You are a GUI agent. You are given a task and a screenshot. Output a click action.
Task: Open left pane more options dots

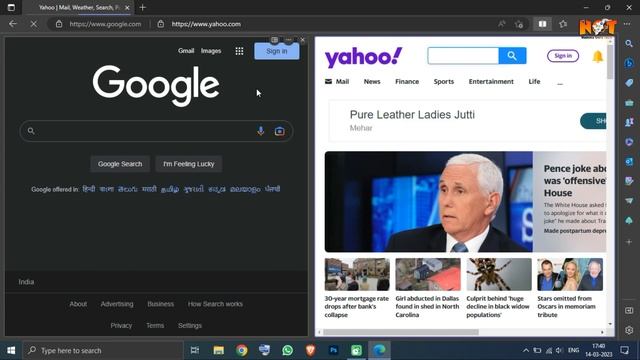coord(289,40)
